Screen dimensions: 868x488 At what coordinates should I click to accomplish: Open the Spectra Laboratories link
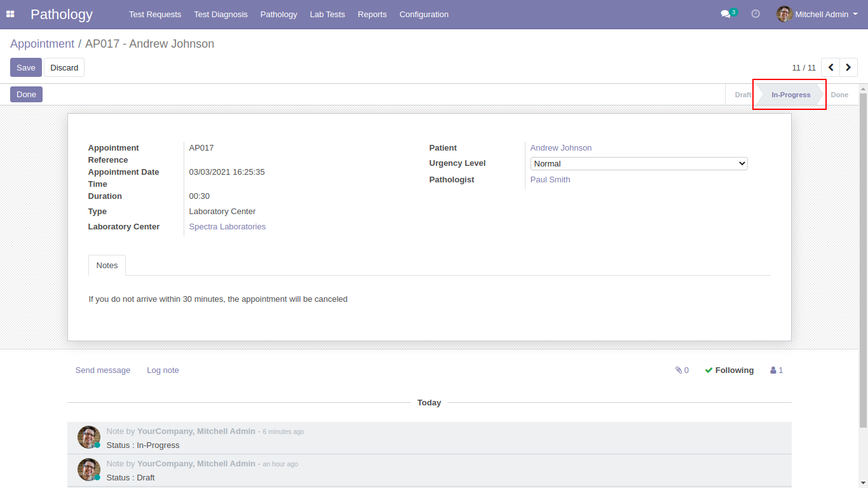(x=227, y=227)
